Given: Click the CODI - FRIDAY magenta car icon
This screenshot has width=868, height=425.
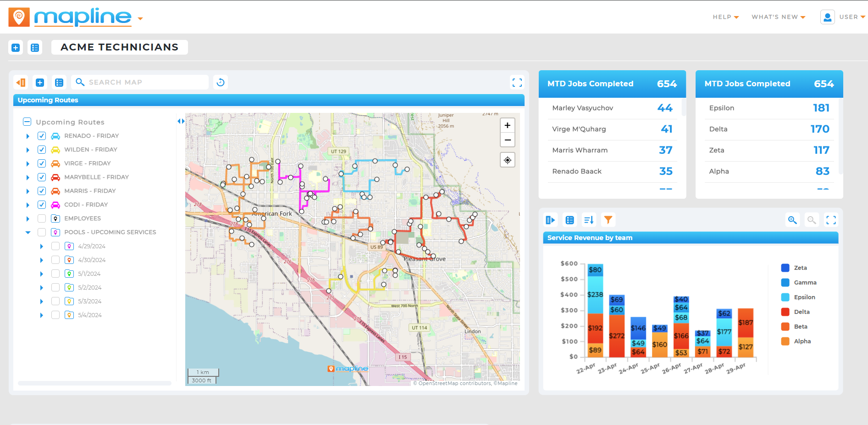Looking at the screenshot, I should point(55,205).
